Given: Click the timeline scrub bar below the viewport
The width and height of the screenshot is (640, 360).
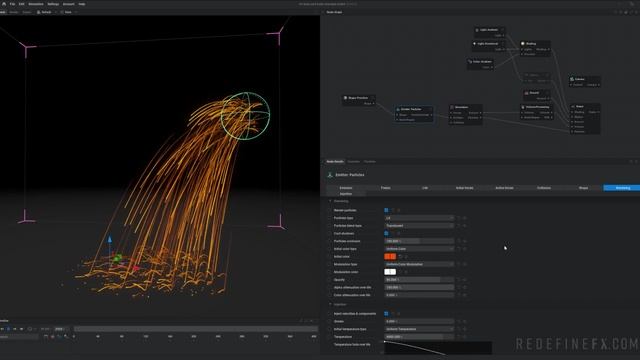Looking at the screenshot, I should 196,329.
